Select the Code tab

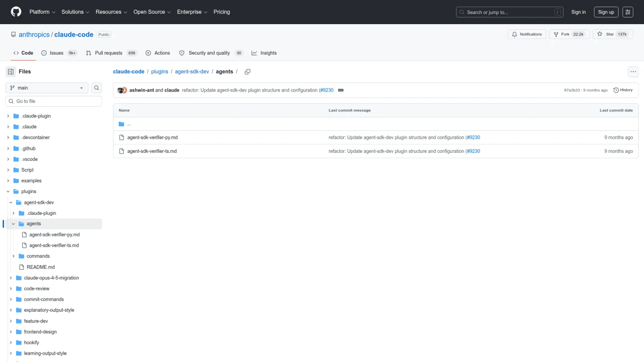point(23,53)
